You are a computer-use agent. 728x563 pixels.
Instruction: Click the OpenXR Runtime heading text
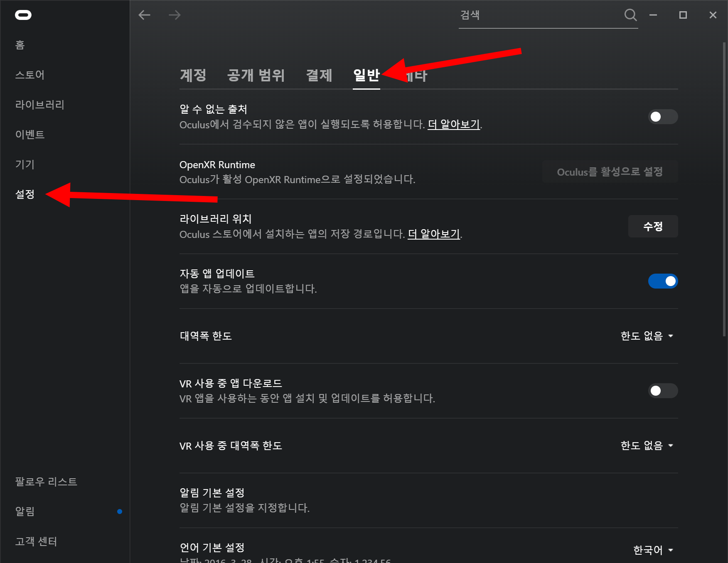point(217,165)
